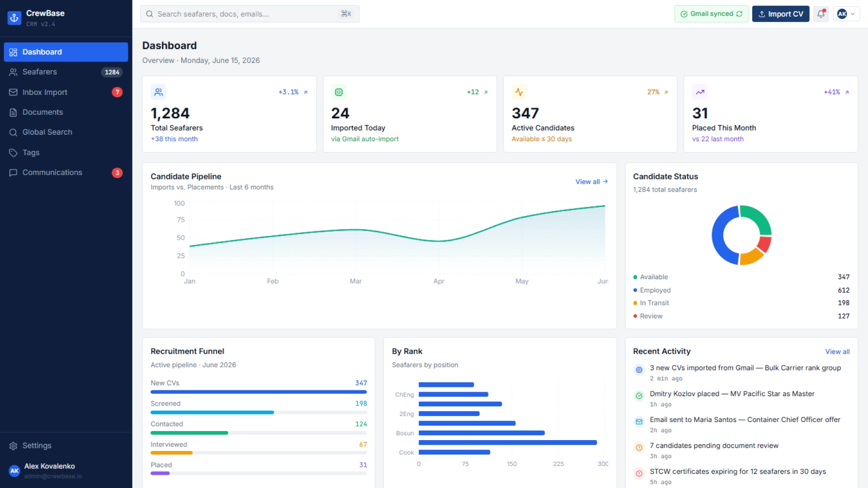Screen dimensions: 868x488
Task: Click View all in Recent Activity
Action: [x=837, y=352]
